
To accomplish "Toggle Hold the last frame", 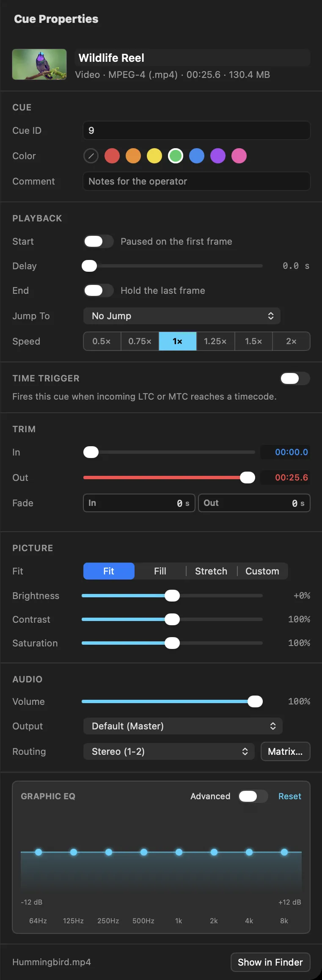I will tap(99, 290).
